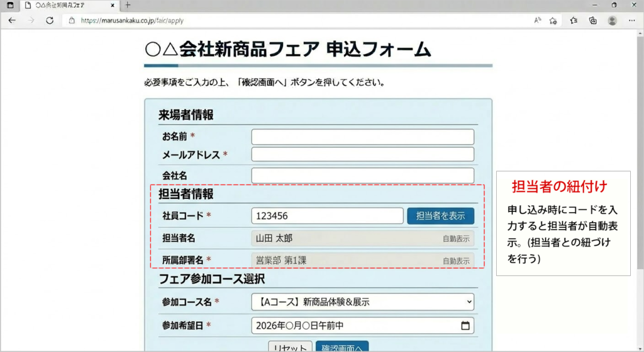
Task: Click the リセット button
Action: point(290,347)
